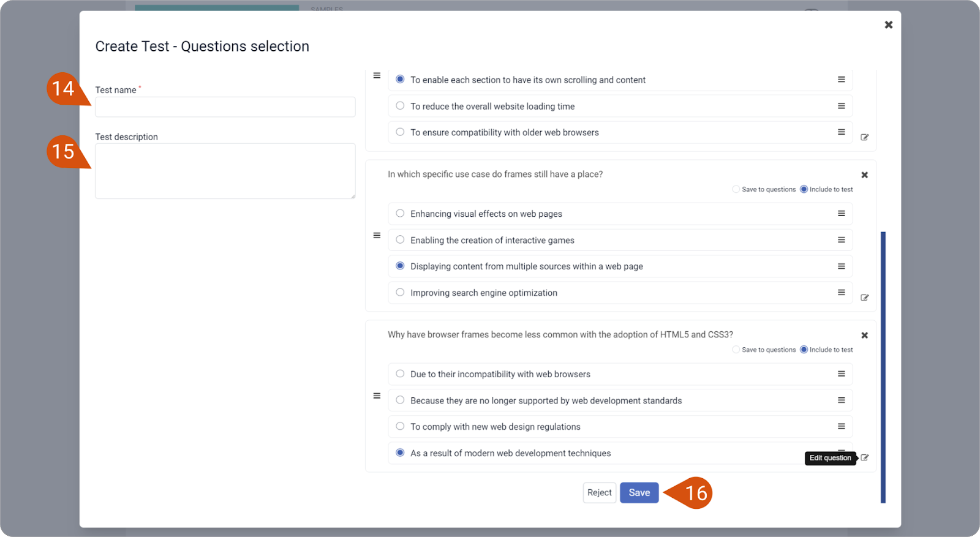The height and width of the screenshot is (537, 980).
Task: Click edit icon for HTML5 and CSS3 question
Action: [864, 457]
